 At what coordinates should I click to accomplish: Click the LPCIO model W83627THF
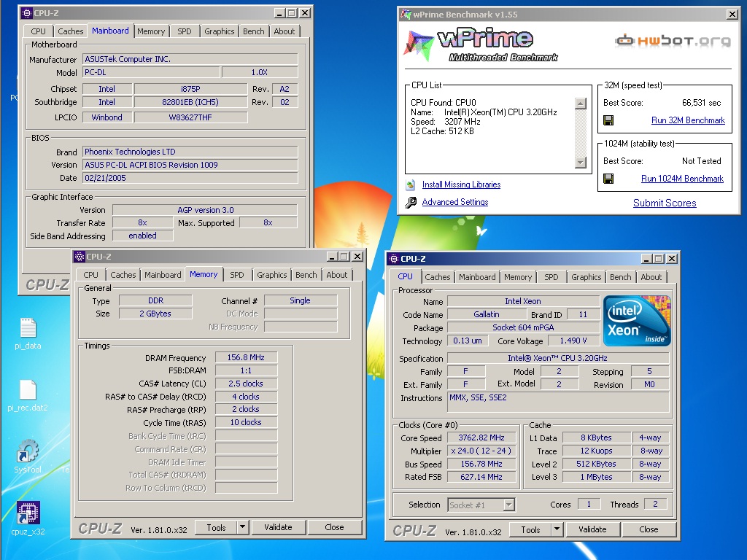coord(190,117)
